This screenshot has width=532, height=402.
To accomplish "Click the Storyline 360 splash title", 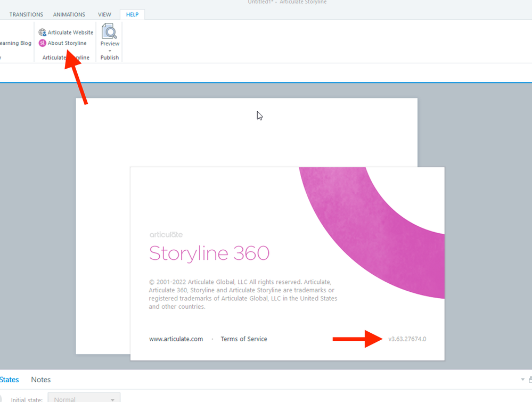I will [209, 253].
